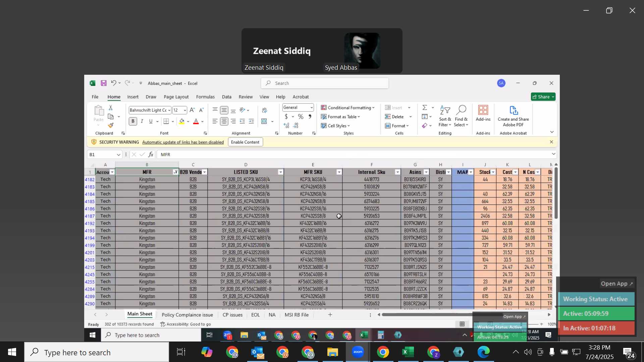Open the Add-ins button
Screen dimensions: 644x362
(483, 114)
